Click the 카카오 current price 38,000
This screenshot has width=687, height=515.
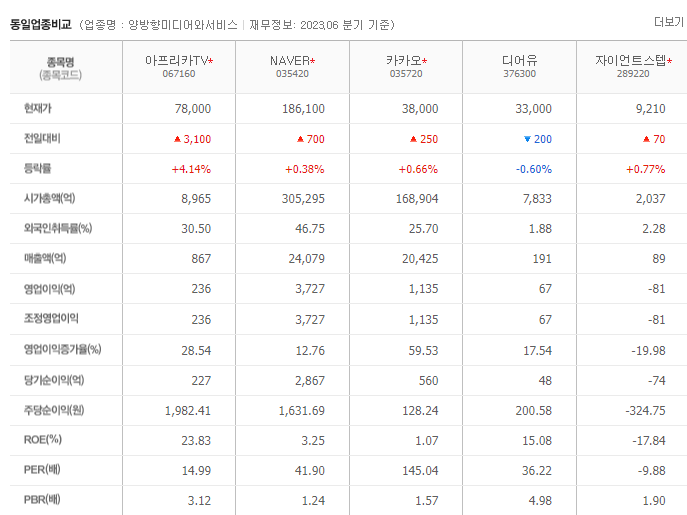click(x=420, y=109)
